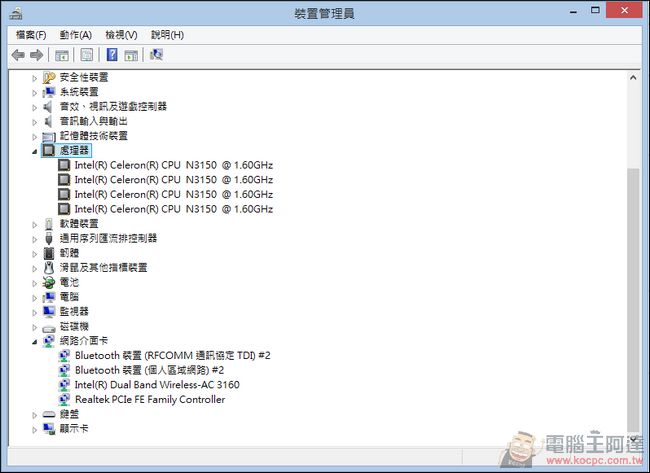650x473 pixels.
Task: Open the 動作(A) menu
Action: (x=76, y=35)
